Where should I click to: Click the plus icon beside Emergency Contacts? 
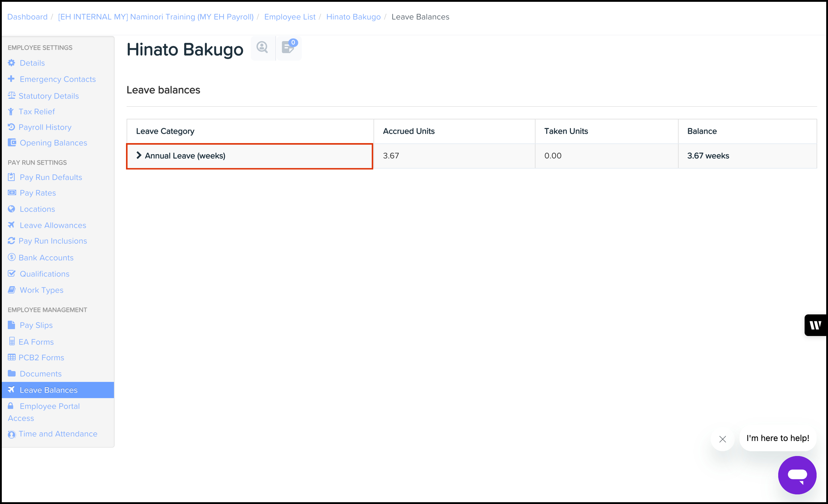click(11, 79)
